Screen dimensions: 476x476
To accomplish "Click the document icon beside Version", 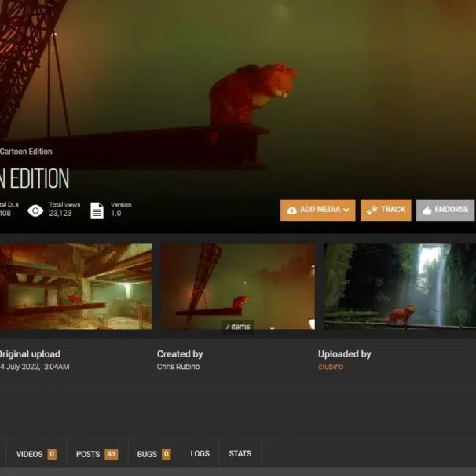I will click(97, 211).
